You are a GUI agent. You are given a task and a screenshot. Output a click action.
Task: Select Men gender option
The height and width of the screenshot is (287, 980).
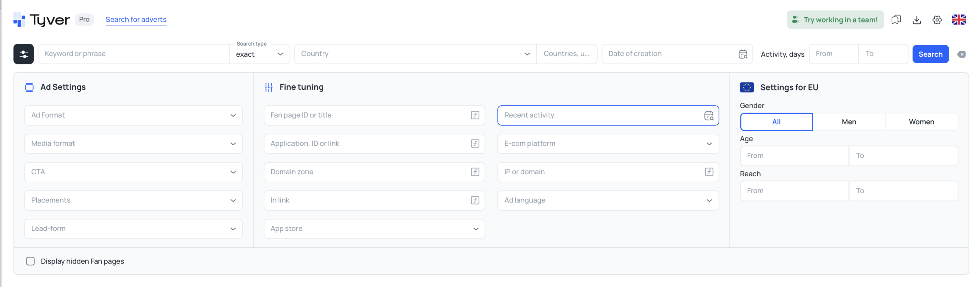tap(849, 122)
